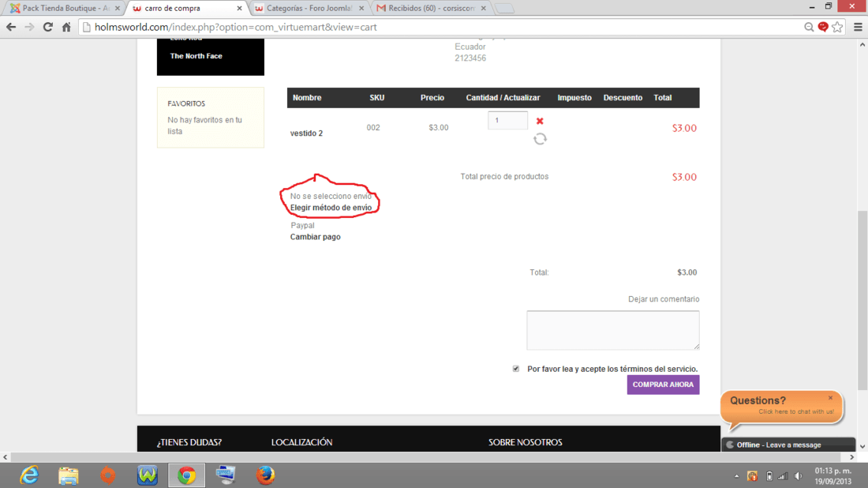The width and height of the screenshot is (868, 488).
Task: Click the battery icon in system tray
Action: pyautogui.click(x=769, y=476)
